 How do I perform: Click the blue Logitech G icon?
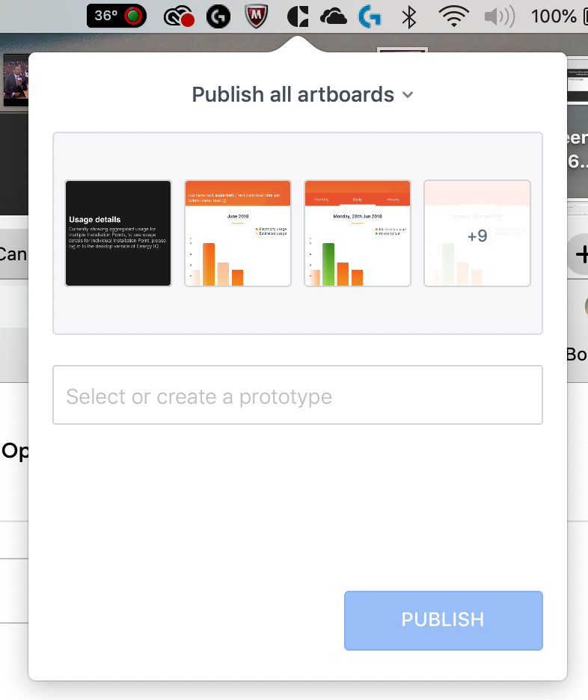370,16
